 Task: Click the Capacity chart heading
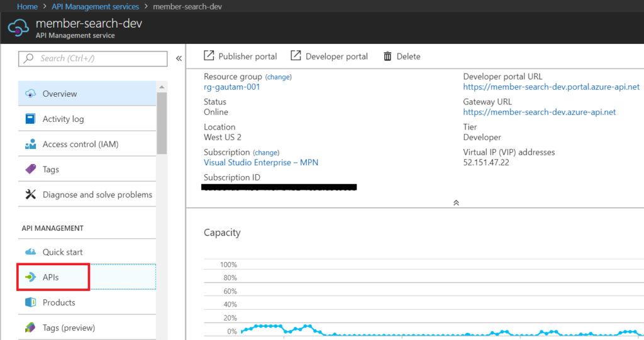coord(222,233)
